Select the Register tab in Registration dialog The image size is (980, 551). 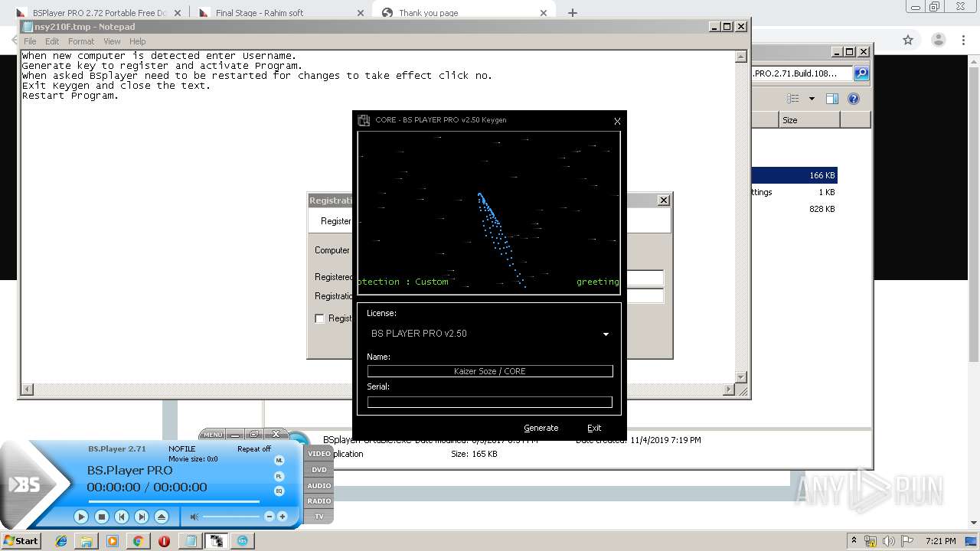coord(336,221)
